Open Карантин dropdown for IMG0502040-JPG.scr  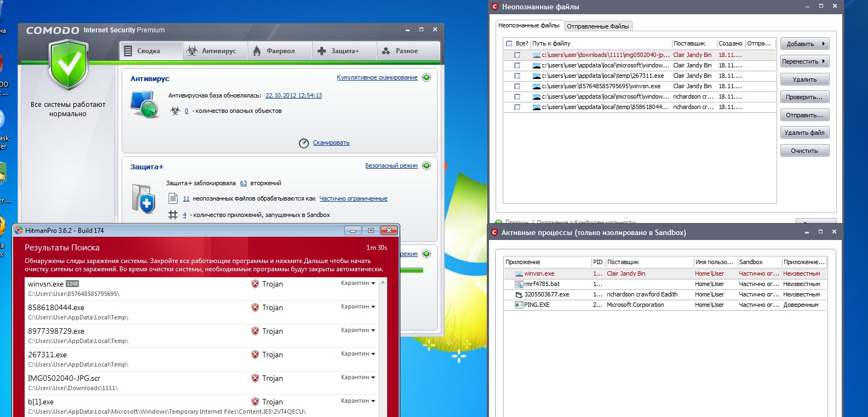358,378
